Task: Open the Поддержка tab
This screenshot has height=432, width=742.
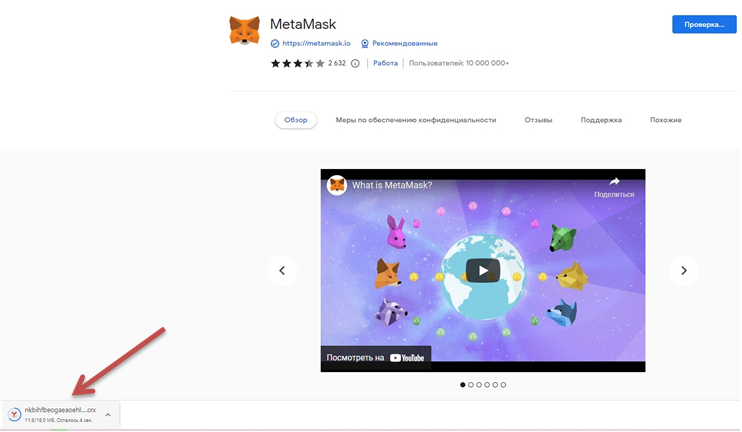Action: pos(601,120)
